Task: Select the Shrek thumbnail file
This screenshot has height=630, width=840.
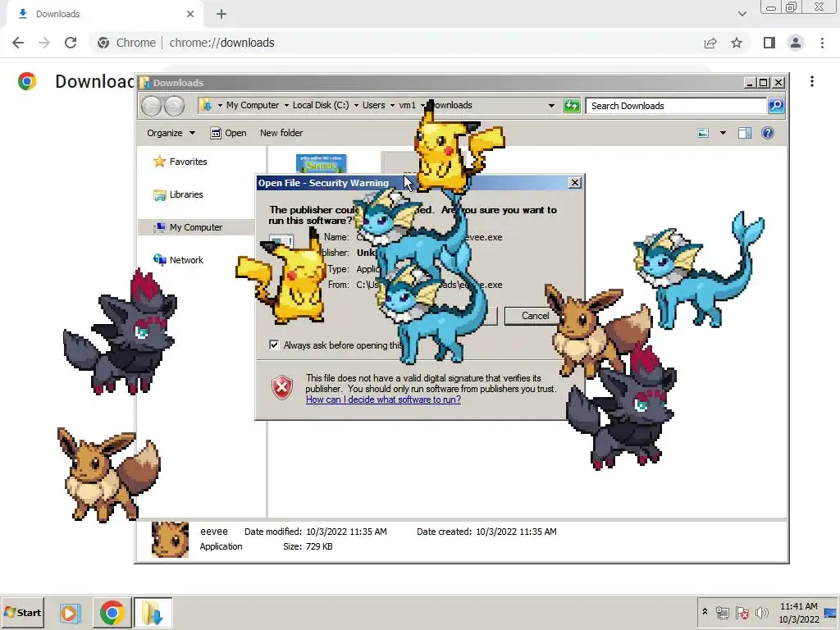Action: (321, 164)
